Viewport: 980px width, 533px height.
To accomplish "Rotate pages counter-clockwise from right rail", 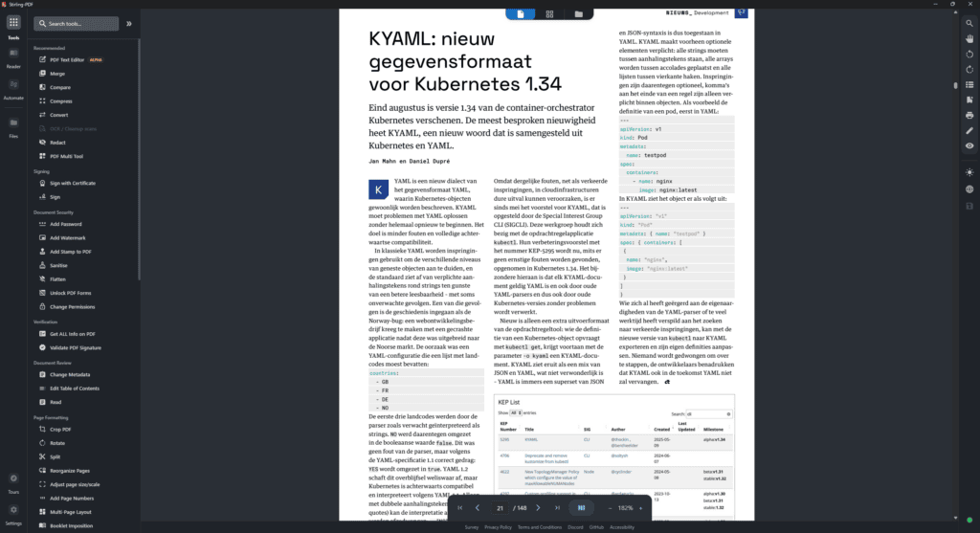I will [x=969, y=54].
